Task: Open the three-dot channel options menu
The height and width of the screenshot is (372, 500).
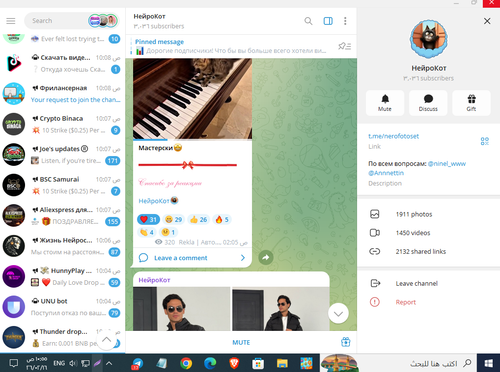Action: point(345,21)
